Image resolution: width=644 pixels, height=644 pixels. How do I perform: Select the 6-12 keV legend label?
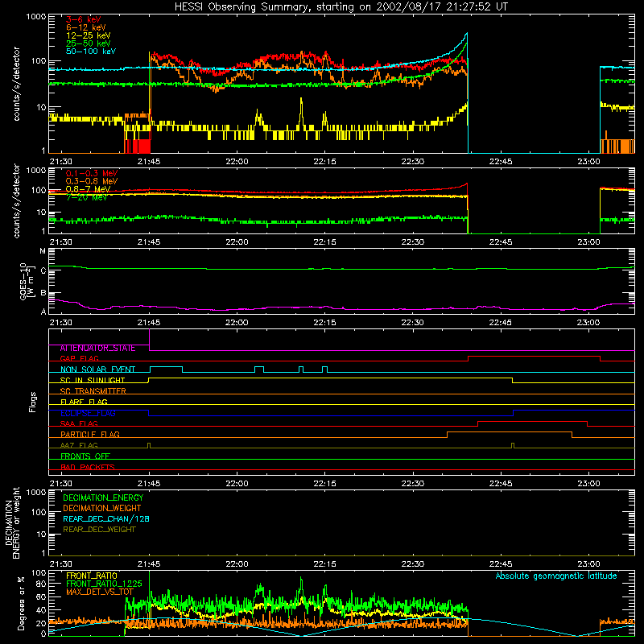[86, 27]
